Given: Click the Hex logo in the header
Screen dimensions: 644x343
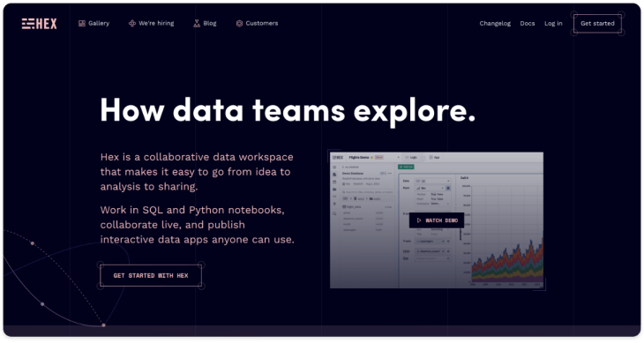Looking at the screenshot, I should pyautogui.click(x=40, y=24).
